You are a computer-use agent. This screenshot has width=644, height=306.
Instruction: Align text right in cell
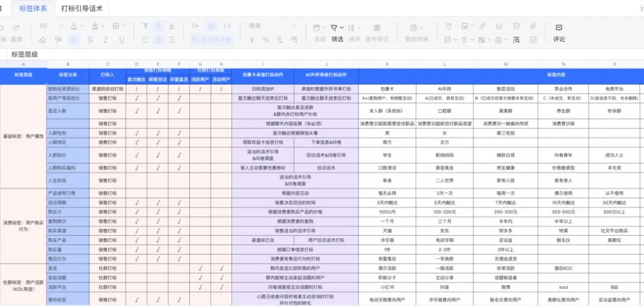pos(172,40)
